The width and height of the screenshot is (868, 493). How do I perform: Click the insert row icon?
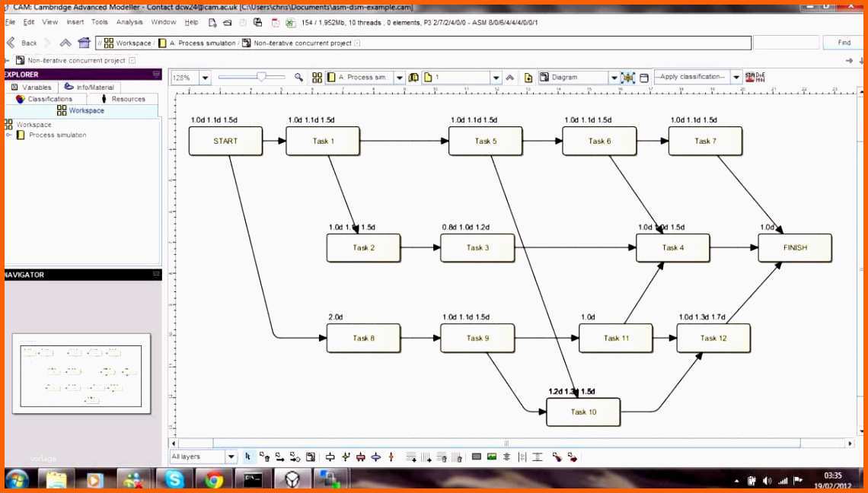click(410, 457)
